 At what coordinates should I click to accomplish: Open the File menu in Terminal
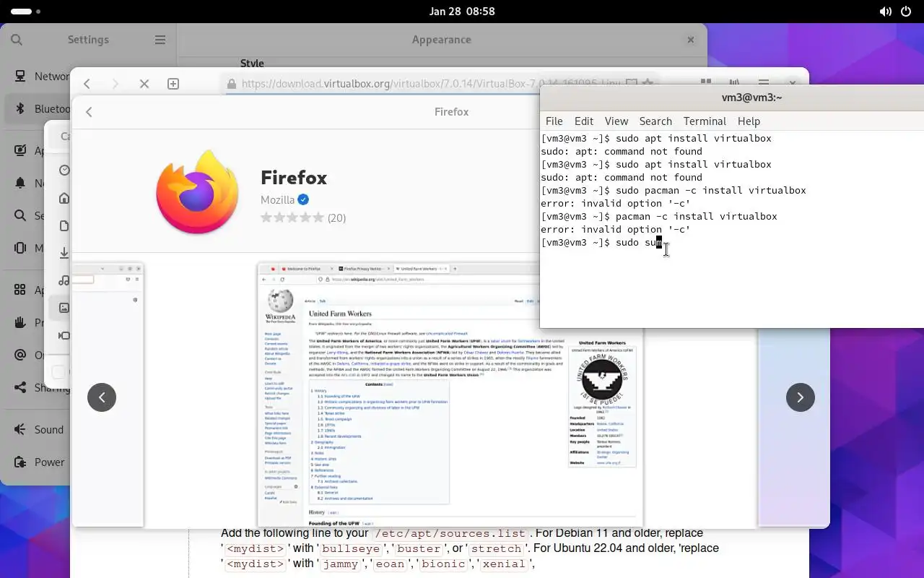tap(554, 121)
